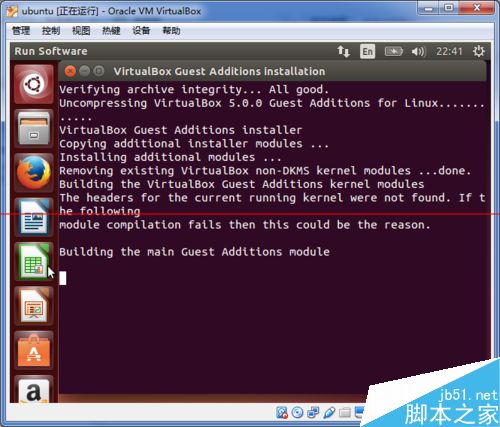Click the VirtualBox USB pen status icon

[x=329, y=413]
